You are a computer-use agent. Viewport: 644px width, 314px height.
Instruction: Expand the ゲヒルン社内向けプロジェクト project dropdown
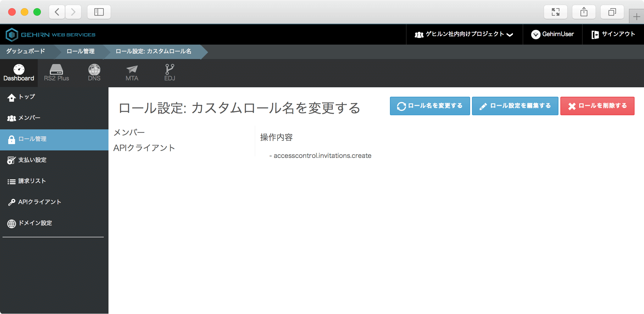[464, 34]
